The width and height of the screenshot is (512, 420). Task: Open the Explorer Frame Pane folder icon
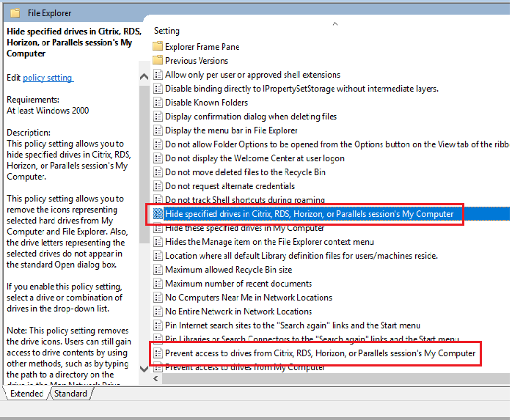point(158,47)
